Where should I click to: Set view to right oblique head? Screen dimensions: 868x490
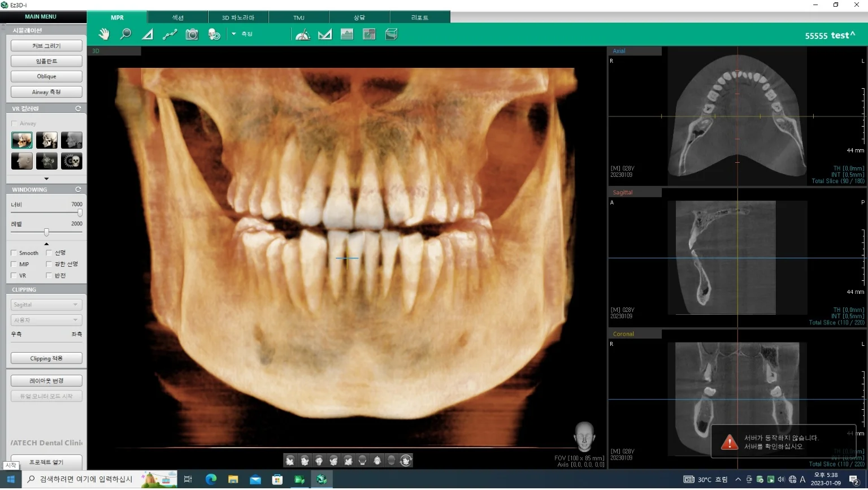coord(305,461)
